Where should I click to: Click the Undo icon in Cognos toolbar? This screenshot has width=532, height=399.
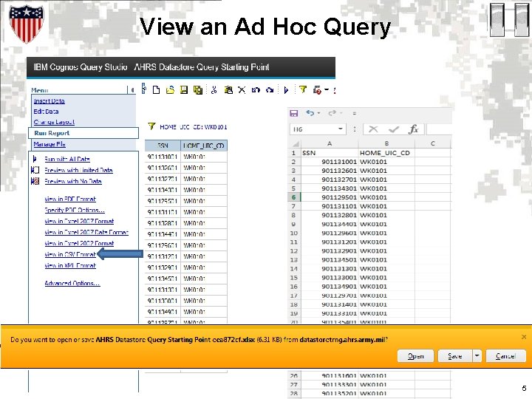tap(256, 90)
